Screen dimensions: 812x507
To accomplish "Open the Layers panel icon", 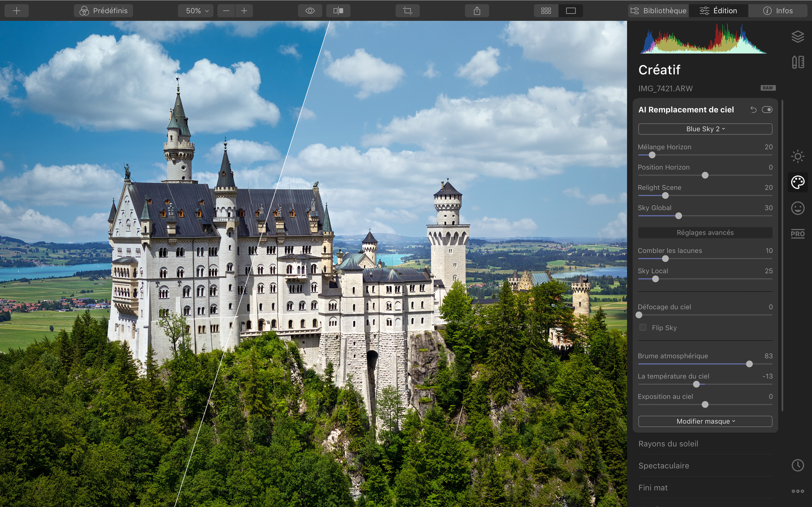I will [x=798, y=37].
